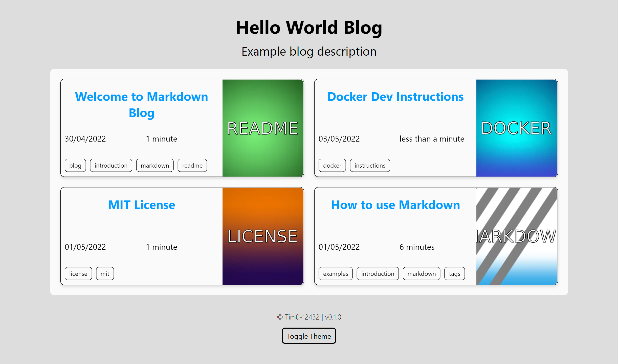
Task: Open the MIT License post title
Action: coord(141,205)
